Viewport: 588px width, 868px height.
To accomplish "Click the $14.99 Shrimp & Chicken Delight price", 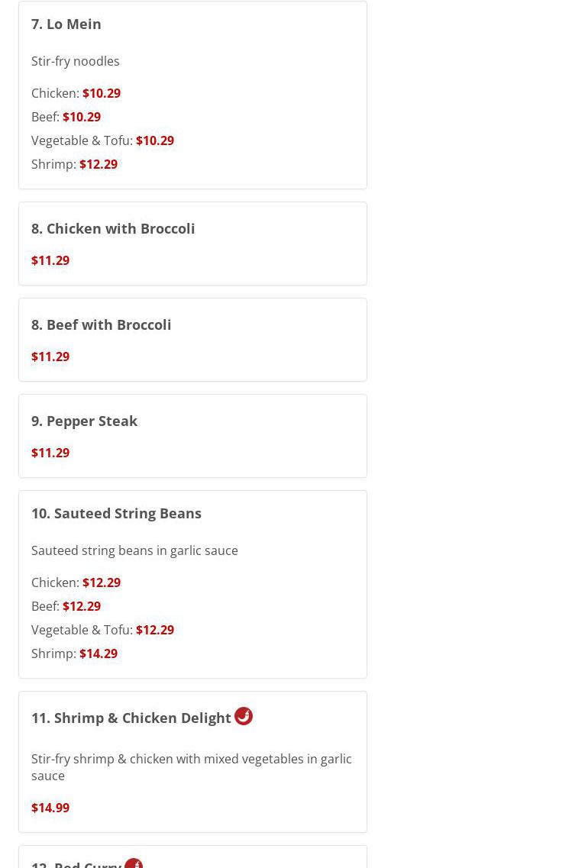I will (50, 808).
